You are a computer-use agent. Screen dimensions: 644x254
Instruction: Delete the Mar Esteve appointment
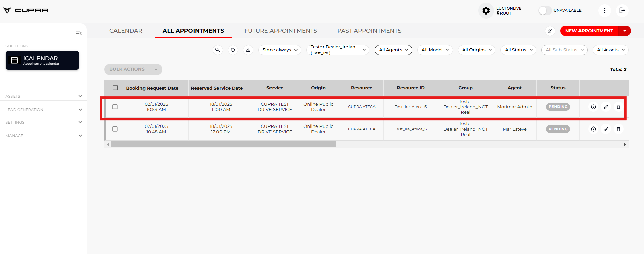pos(618,129)
